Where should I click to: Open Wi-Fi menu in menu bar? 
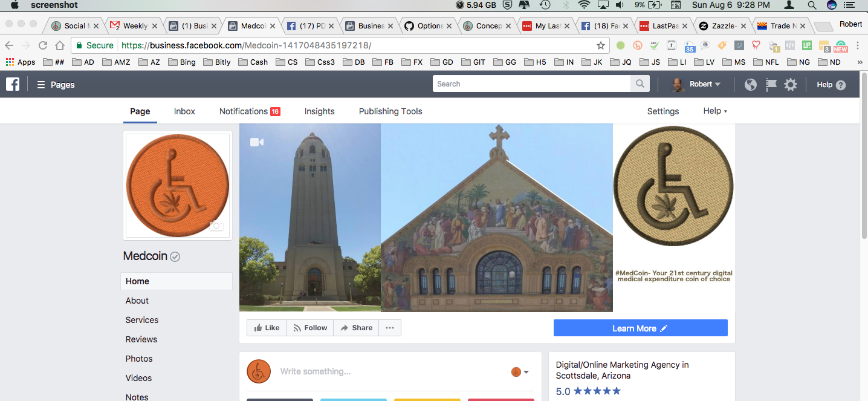click(x=583, y=5)
